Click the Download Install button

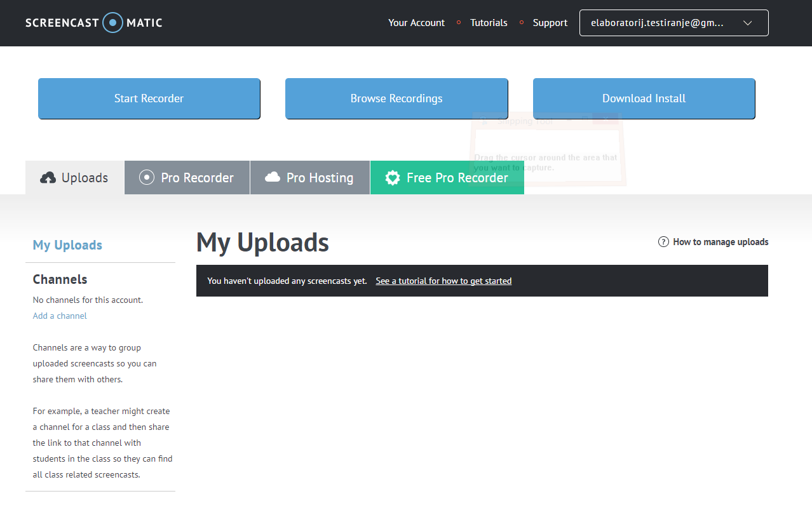click(644, 98)
